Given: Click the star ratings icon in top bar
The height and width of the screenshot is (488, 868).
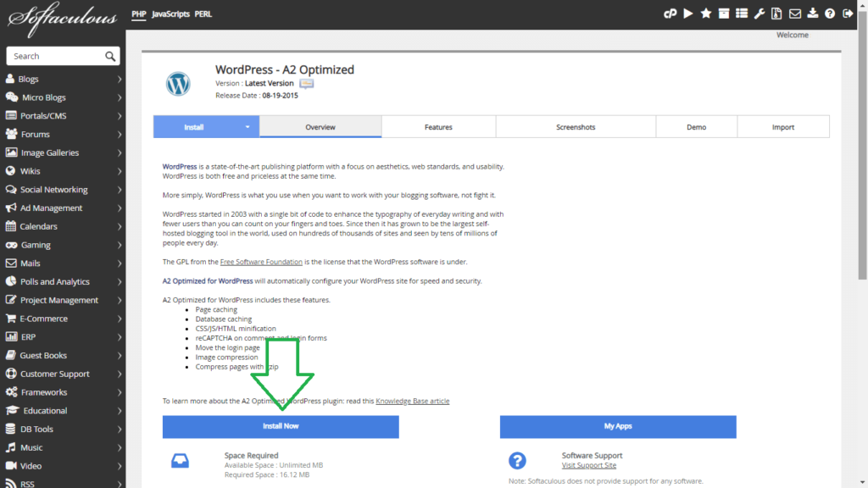Looking at the screenshot, I should [706, 14].
